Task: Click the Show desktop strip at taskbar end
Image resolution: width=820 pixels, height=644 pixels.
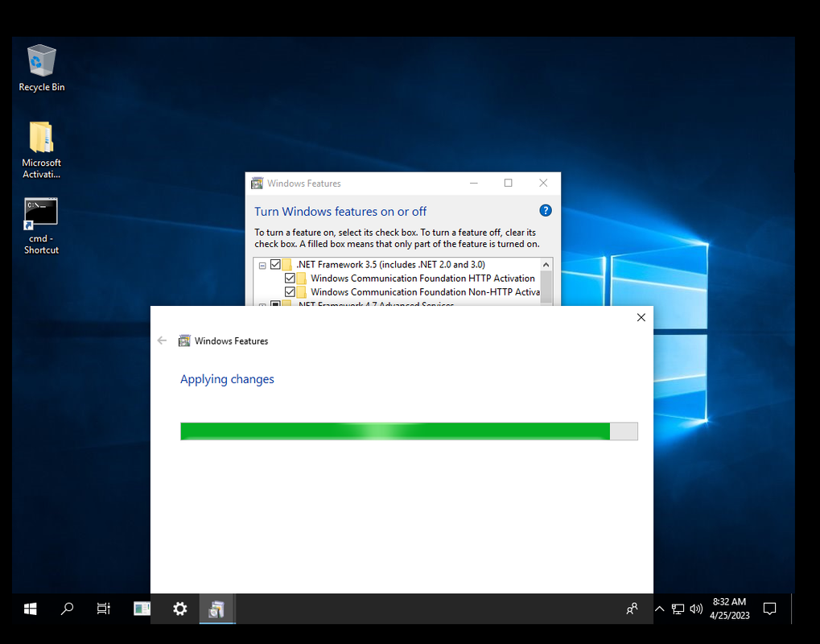Action: coord(793,609)
